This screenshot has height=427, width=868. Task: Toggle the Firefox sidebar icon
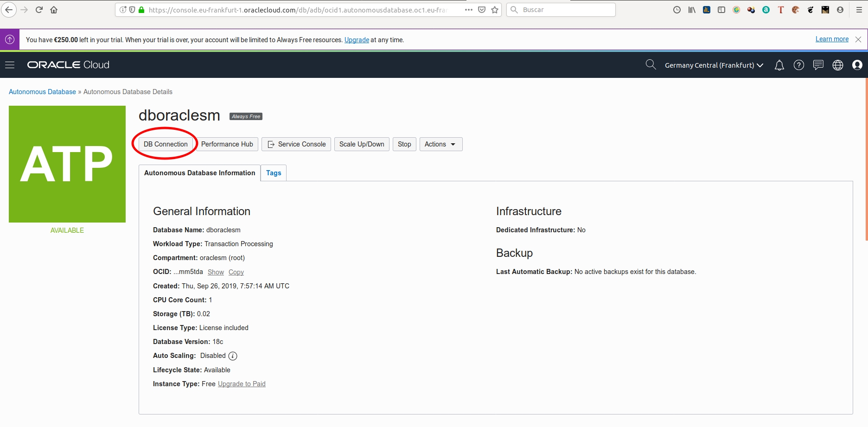721,10
